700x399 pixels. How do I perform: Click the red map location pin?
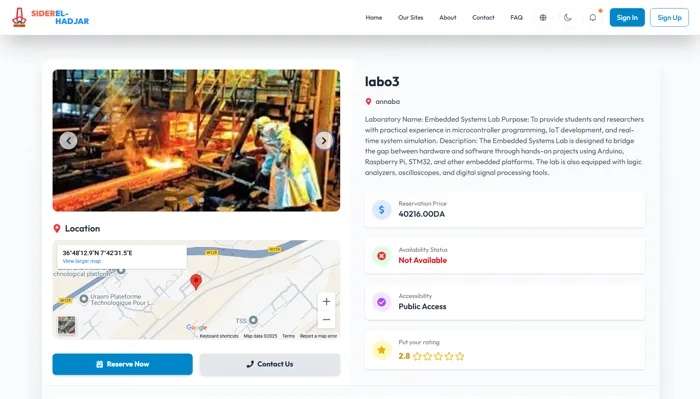click(x=196, y=282)
